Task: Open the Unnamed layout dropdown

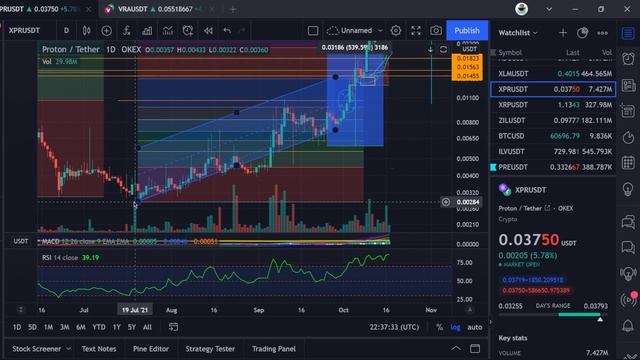Action: click(354, 31)
